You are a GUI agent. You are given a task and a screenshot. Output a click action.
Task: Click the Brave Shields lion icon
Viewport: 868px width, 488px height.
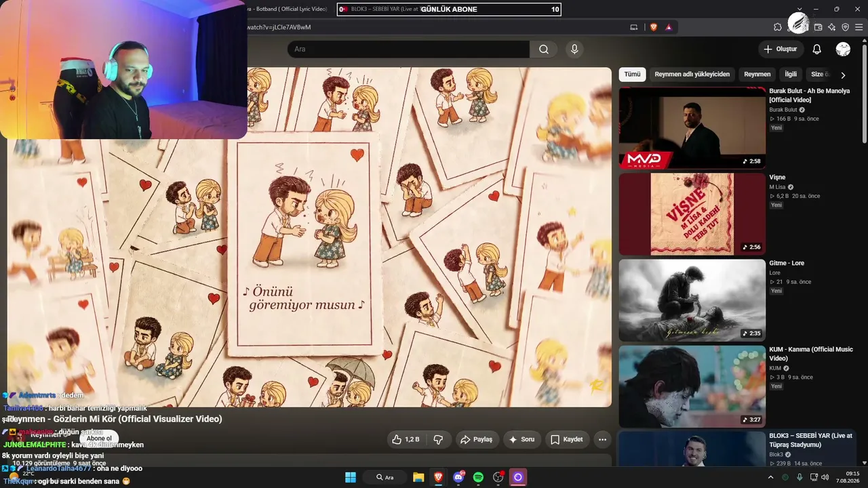pos(654,27)
